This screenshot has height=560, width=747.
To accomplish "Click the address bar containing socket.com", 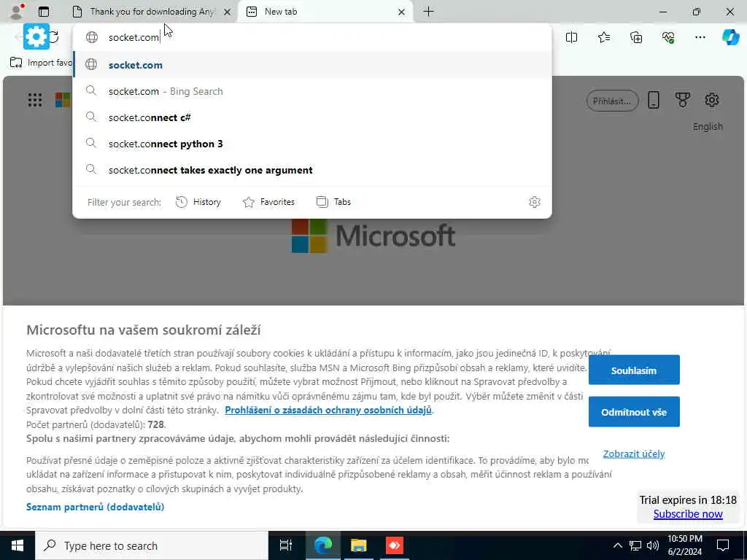I will click(312, 37).
